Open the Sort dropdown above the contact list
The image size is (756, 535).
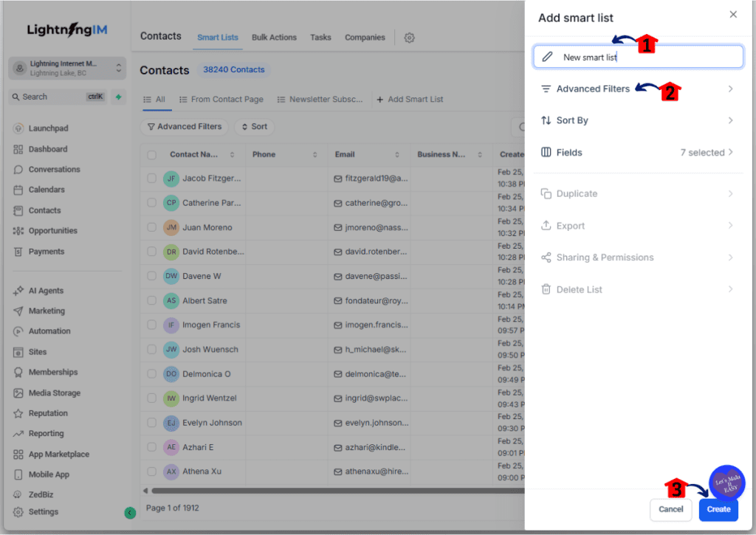tap(254, 126)
